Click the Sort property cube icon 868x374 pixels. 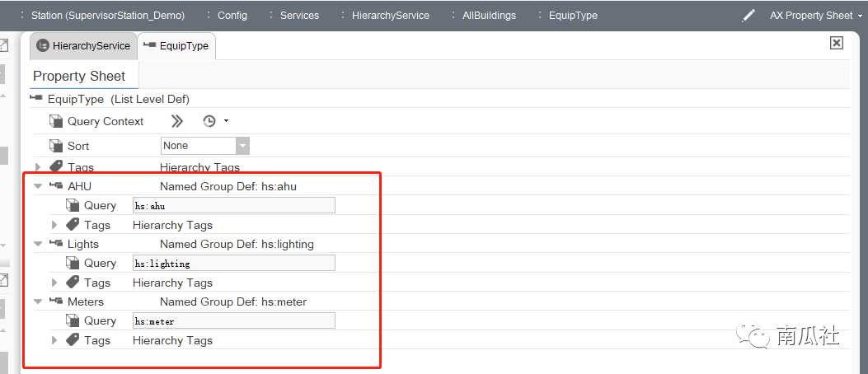(x=56, y=146)
